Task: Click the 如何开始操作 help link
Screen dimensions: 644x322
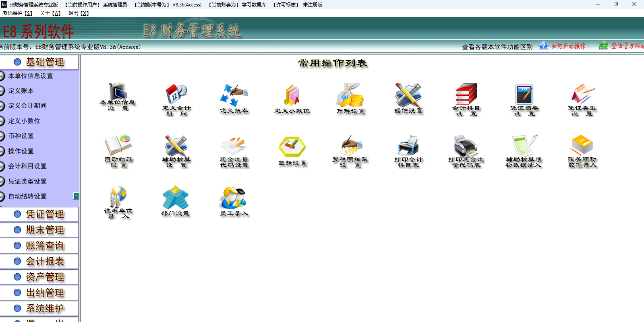Action: click(x=568, y=46)
